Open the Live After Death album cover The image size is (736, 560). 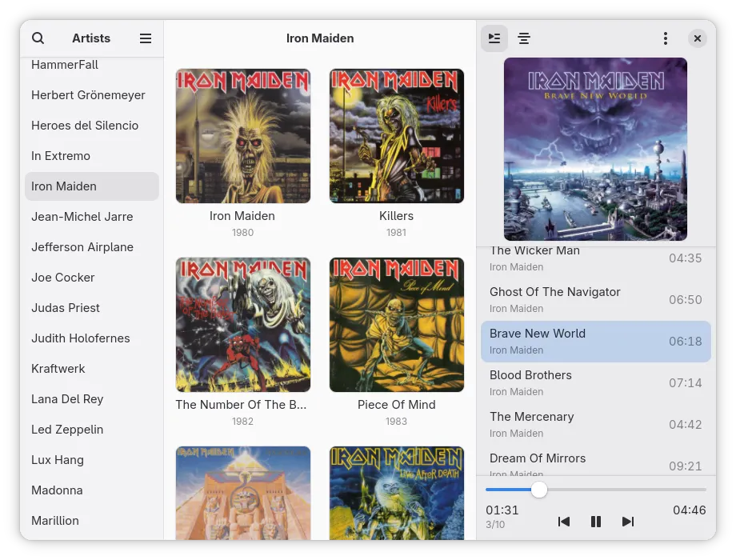click(x=397, y=494)
